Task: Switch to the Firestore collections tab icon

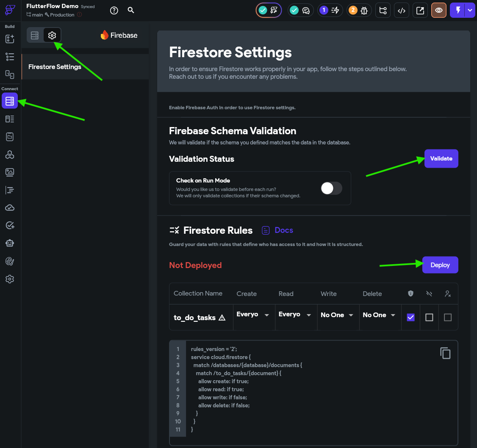Action: pyautogui.click(x=35, y=35)
